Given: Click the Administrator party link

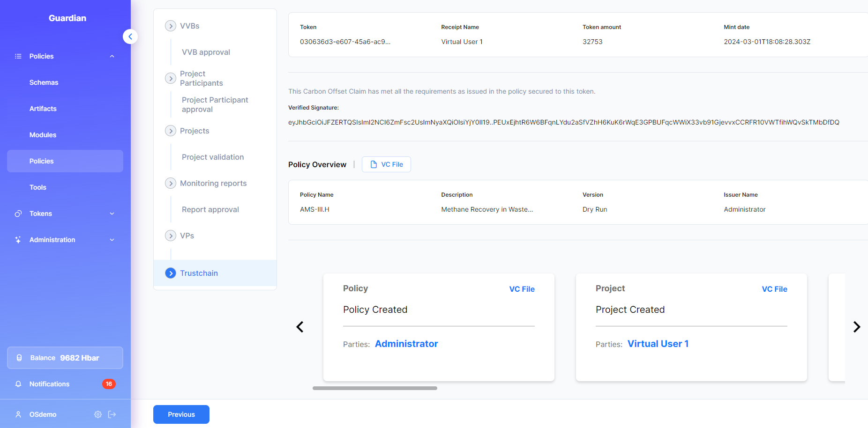Looking at the screenshot, I should tap(406, 344).
